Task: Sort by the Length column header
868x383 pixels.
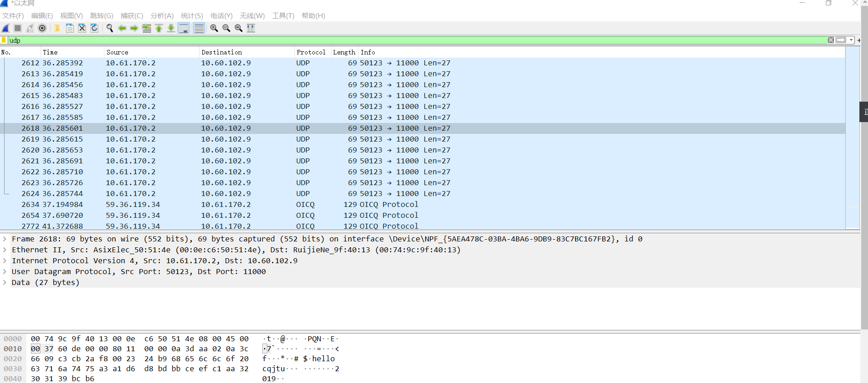Action: [x=344, y=52]
